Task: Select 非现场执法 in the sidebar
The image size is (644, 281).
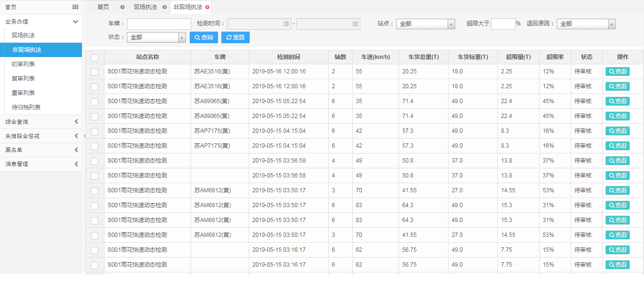Action: (x=41, y=50)
